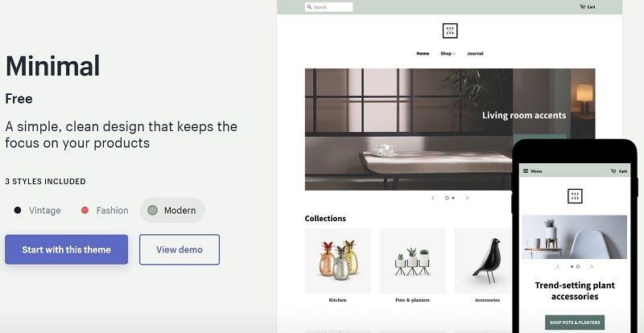Click the View demo button

(x=180, y=249)
